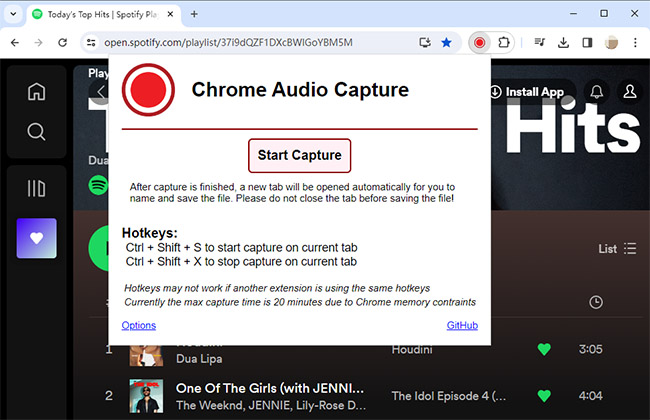Open Spotify user account icon

(x=630, y=92)
